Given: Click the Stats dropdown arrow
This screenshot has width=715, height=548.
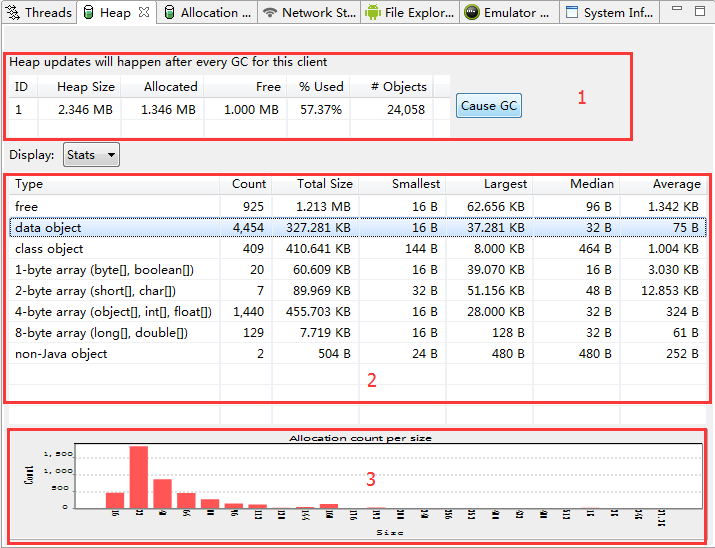Looking at the screenshot, I should pos(111,155).
